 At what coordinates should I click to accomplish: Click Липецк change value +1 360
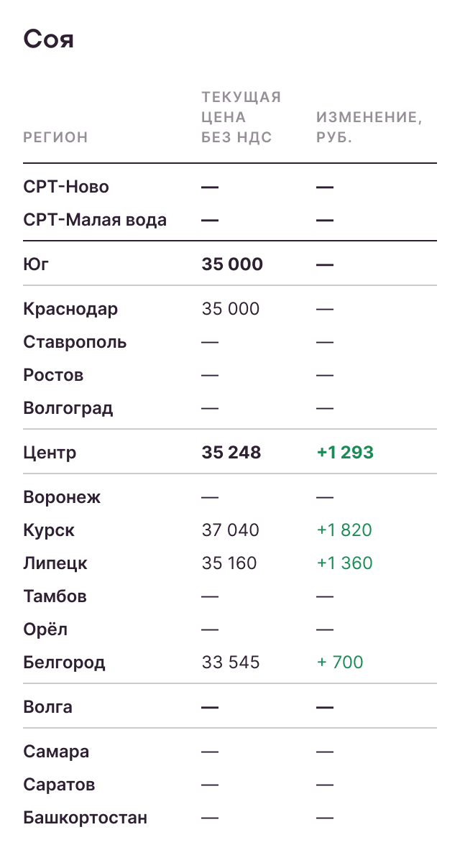coord(345,563)
